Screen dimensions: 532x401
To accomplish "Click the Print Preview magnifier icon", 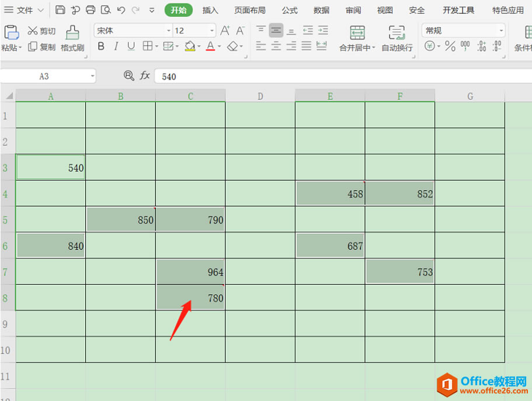I will [105, 9].
